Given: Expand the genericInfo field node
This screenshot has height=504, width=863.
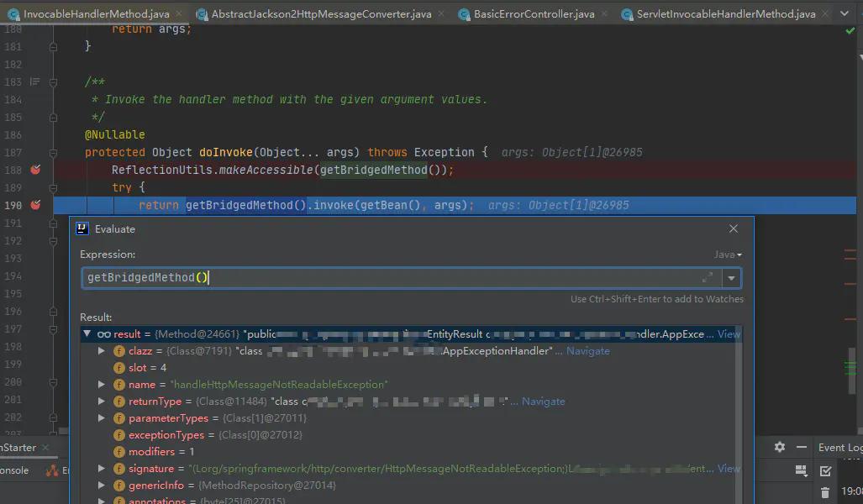Looking at the screenshot, I should pyautogui.click(x=102, y=486).
